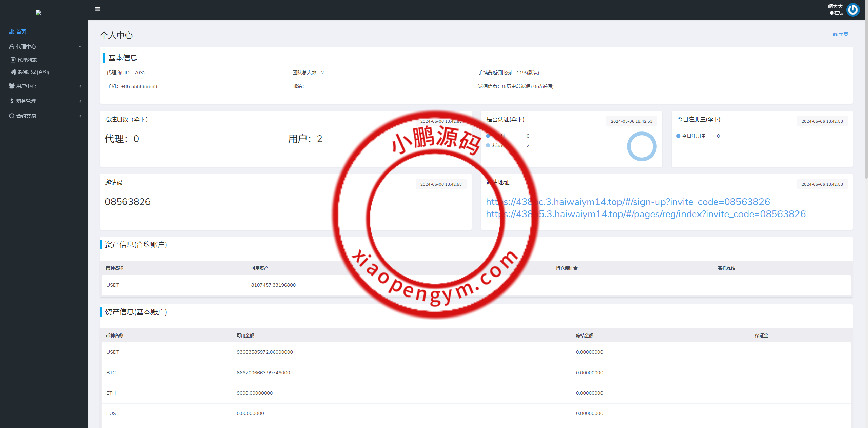Expand the 财务管理 submenu arrow

pos(80,101)
